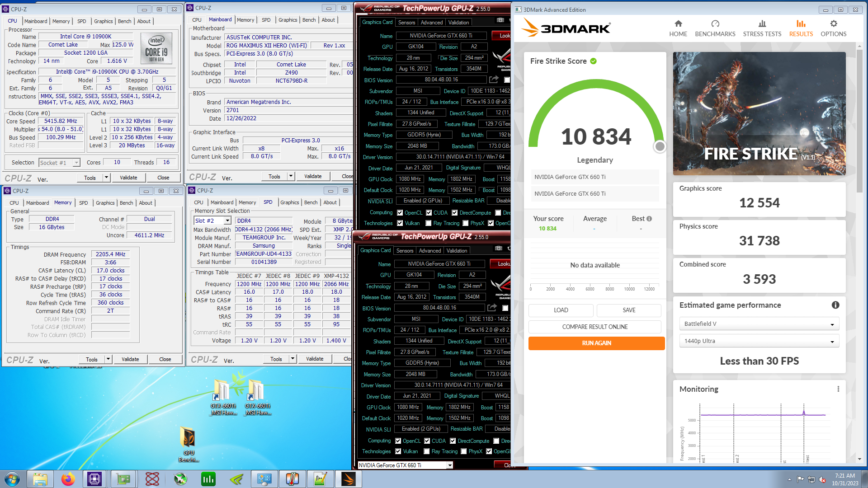The image size is (868, 488).
Task: Click the Fire Strike score gauge knob
Action: 660,146
